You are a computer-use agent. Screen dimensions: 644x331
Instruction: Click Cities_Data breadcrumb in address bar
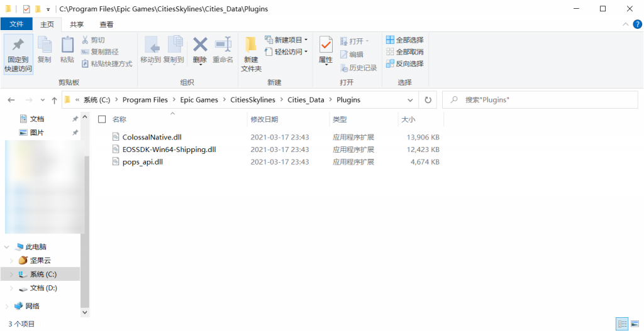click(306, 100)
